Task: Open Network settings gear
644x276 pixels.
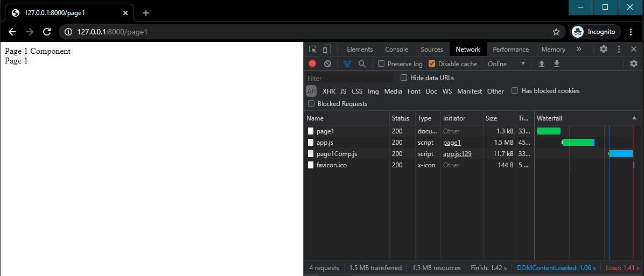Action: pos(634,63)
